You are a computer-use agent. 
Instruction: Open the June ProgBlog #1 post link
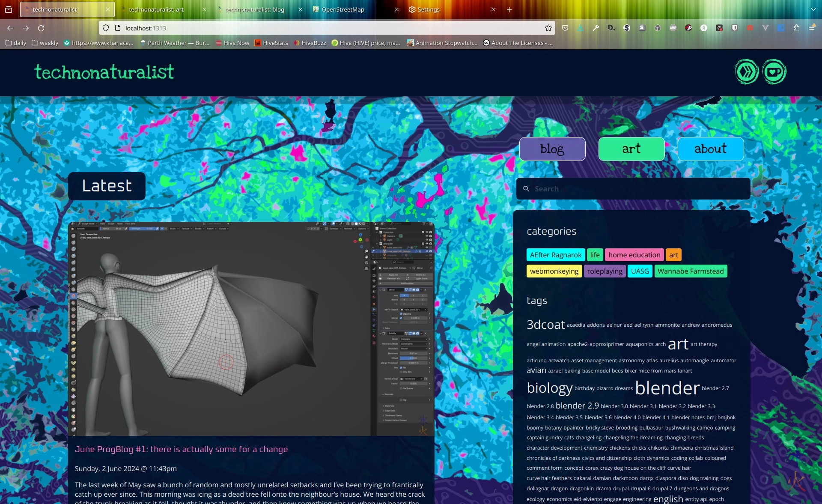(x=181, y=449)
